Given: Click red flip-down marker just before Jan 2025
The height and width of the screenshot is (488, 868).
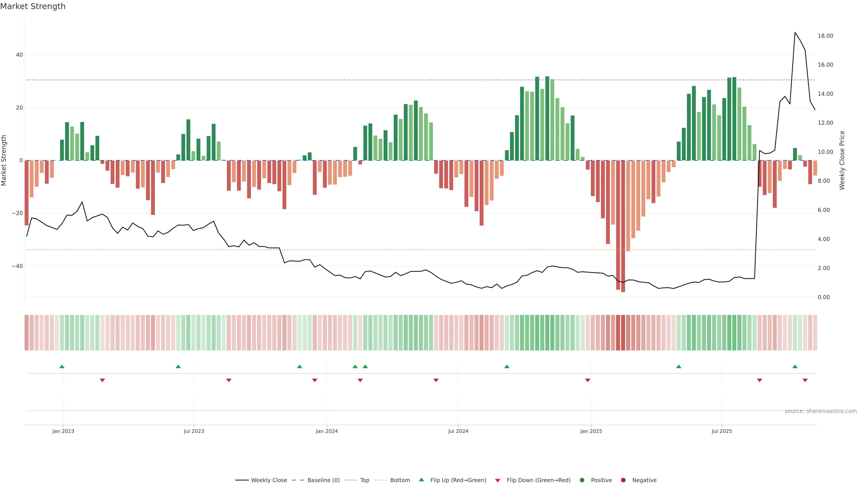Looking at the screenshot, I should tap(588, 380).
